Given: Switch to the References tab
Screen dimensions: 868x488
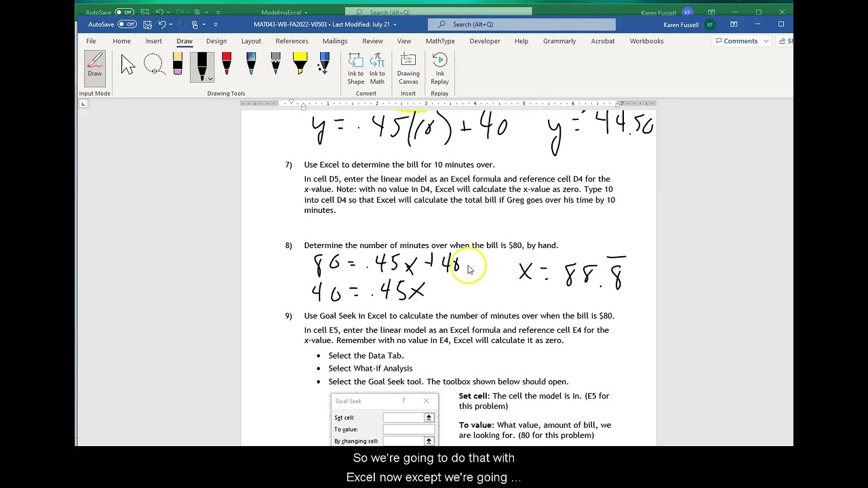Looking at the screenshot, I should tap(292, 41).
